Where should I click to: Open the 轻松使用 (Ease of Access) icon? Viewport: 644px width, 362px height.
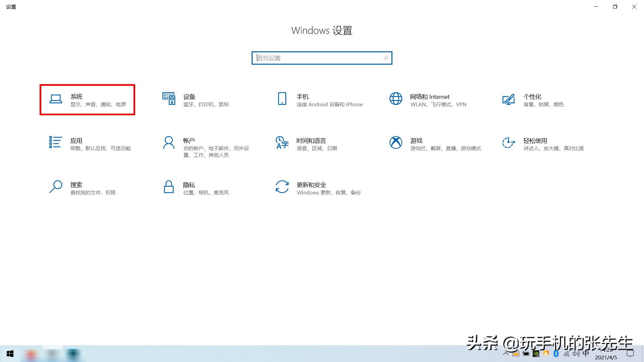pos(508,142)
